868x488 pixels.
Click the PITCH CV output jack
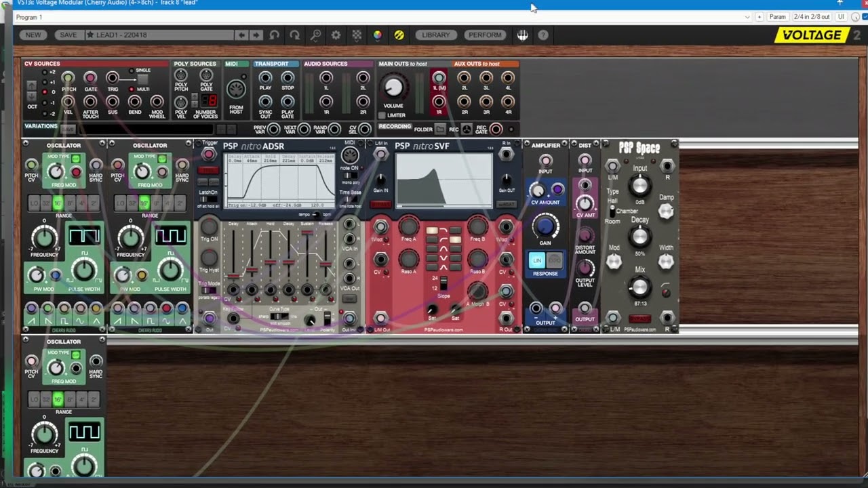tap(68, 79)
